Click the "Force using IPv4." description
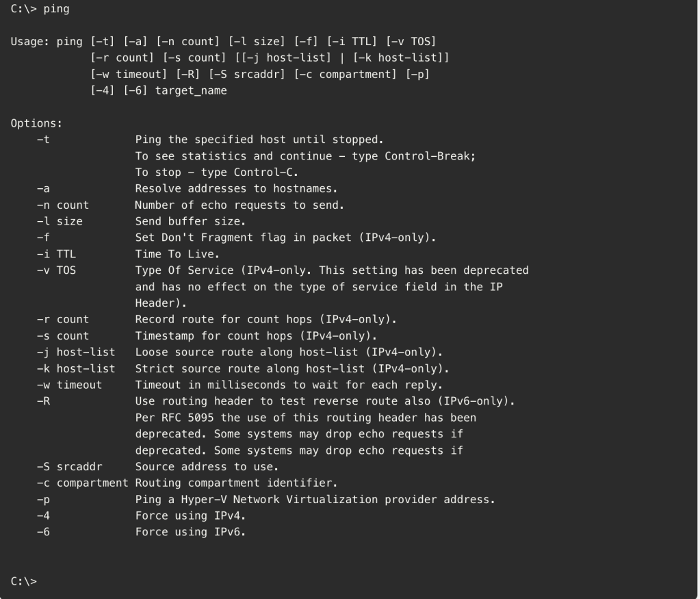The height and width of the screenshot is (599, 700). (190, 515)
